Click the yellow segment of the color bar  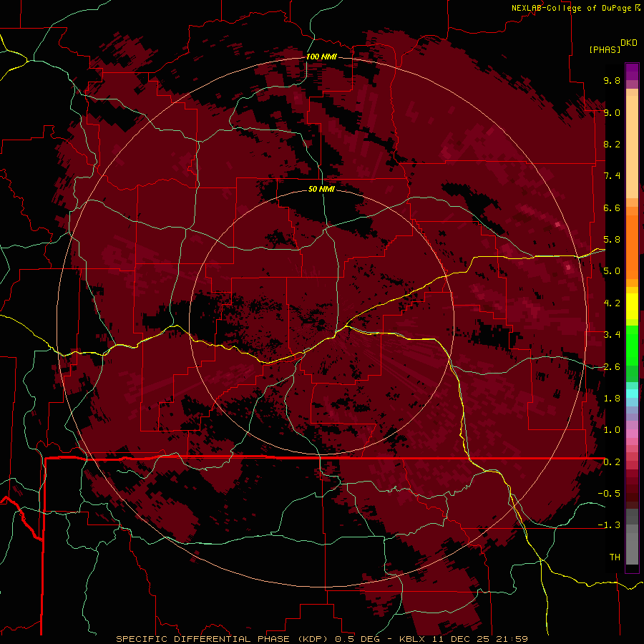[632, 306]
